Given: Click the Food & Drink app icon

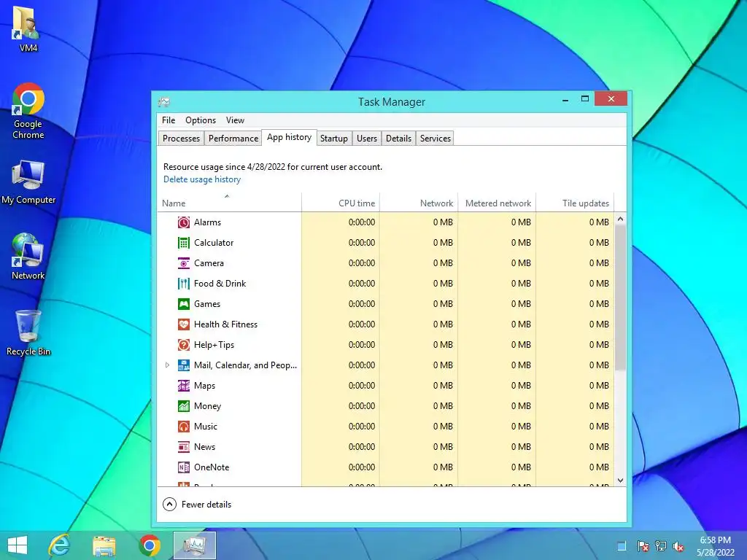Looking at the screenshot, I should pos(183,284).
